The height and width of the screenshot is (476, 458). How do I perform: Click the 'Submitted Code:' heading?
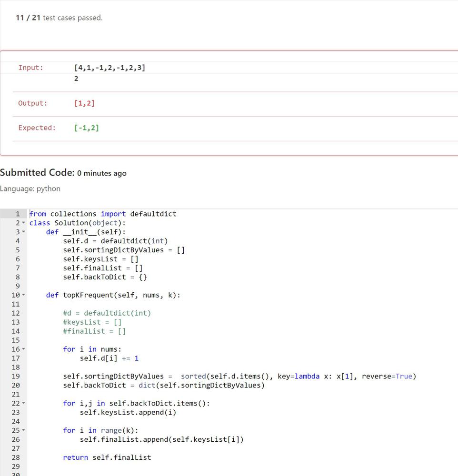click(x=37, y=172)
